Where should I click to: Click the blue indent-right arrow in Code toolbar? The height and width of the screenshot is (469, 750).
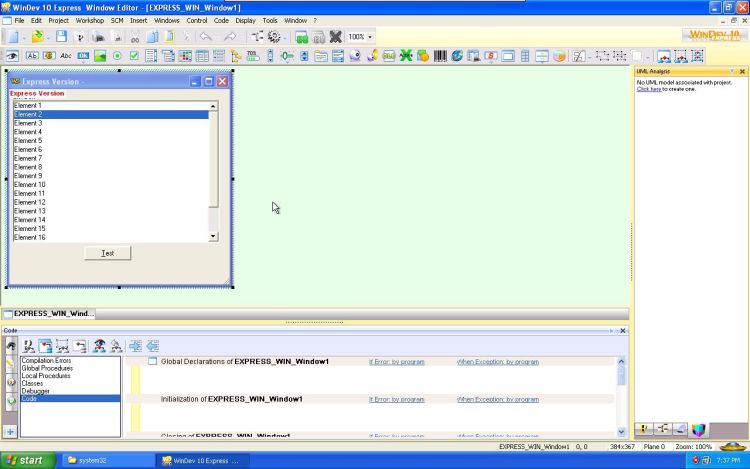(135, 346)
